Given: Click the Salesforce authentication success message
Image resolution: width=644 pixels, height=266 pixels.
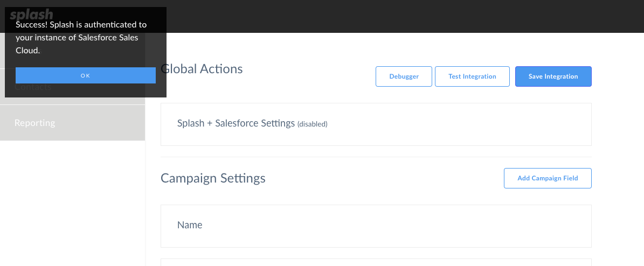Looking at the screenshot, I should click(81, 38).
